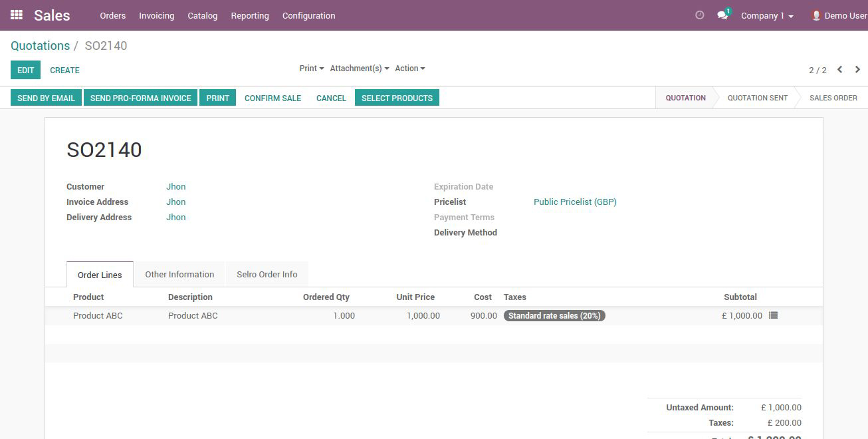The width and height of the screenshot is (868, 439).
Task: Click Send by Email button
Action: pos(46,98)
